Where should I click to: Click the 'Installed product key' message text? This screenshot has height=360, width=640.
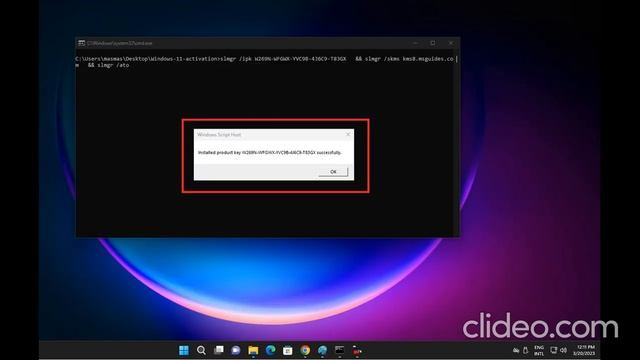(270, 152)
